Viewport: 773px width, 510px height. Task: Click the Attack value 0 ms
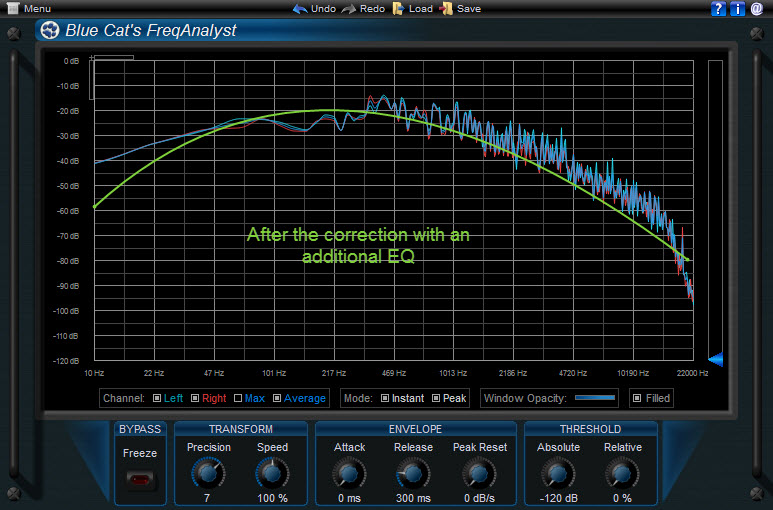[349, 498]
